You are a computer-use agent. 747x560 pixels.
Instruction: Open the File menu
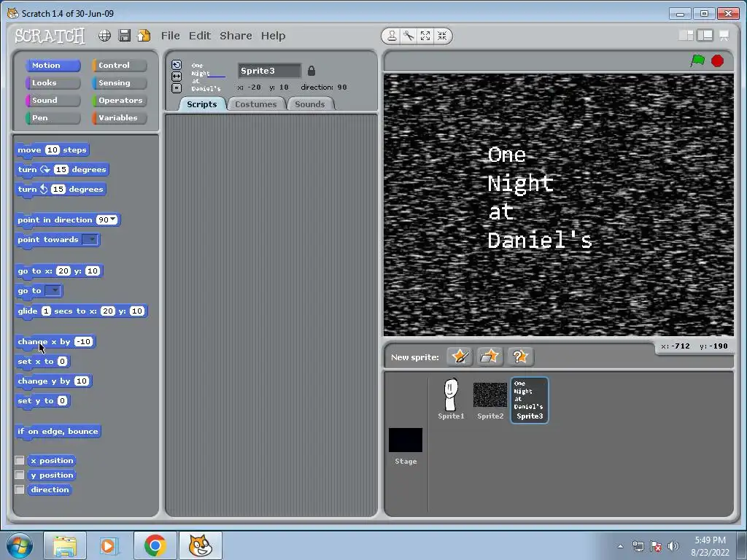pyautogui.click(x=170, y=36)
